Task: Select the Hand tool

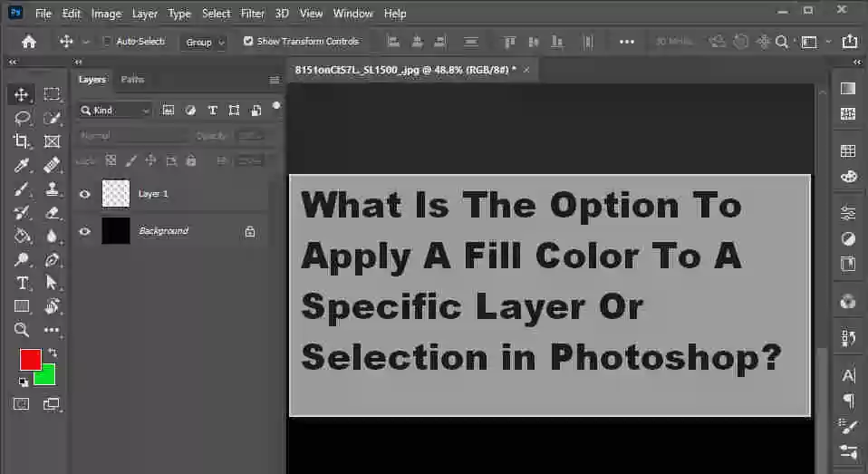Action: [52, 306]
